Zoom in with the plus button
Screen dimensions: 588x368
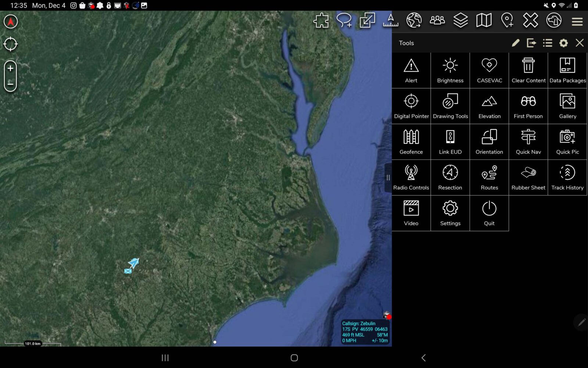click(x=11, y=68)
